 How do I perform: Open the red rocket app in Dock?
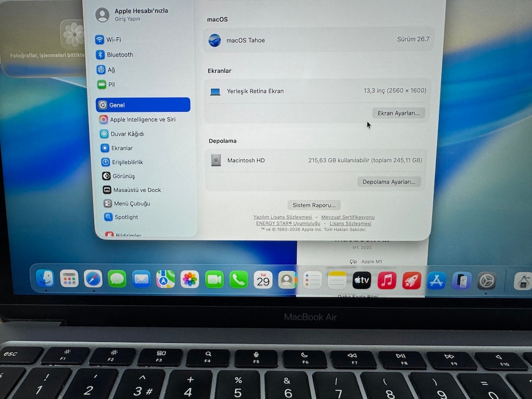coord(411,281)
